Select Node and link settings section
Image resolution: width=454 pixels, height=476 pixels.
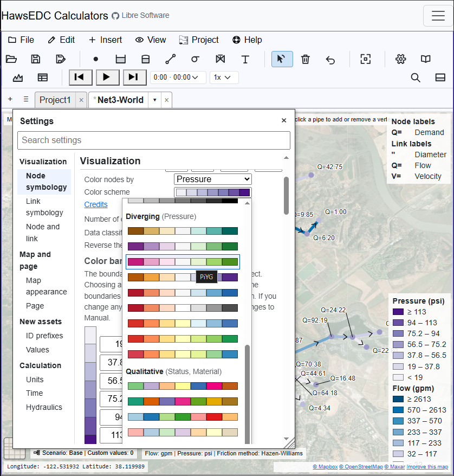43,233
